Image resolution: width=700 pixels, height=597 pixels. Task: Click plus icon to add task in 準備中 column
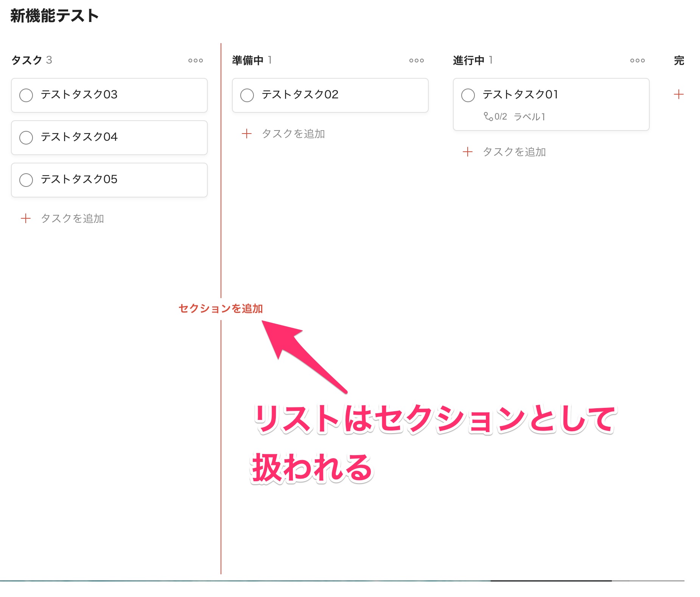(247, 134)
